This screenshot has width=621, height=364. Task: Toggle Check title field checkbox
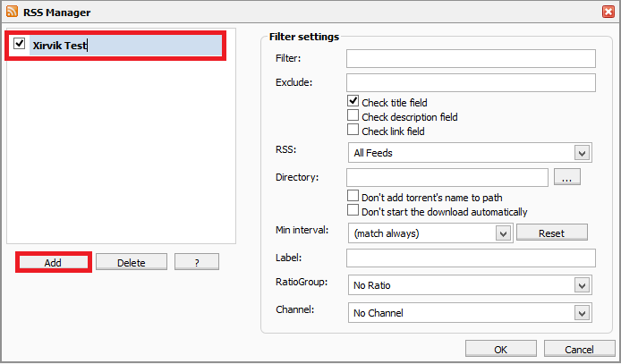[x=353, y=102]
